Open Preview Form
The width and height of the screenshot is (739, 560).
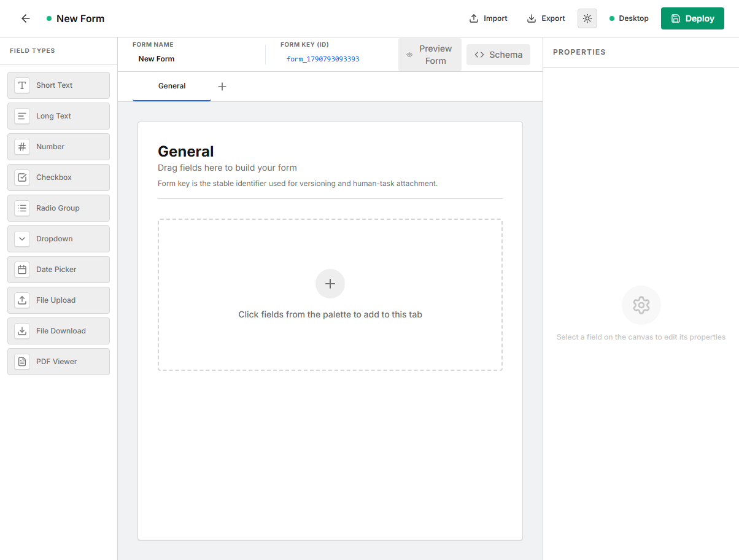430,55
